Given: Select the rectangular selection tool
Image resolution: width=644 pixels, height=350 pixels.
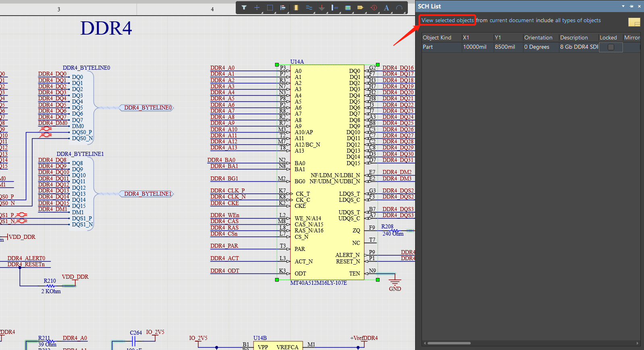Looking at the screenshot, I should [270, 8].
